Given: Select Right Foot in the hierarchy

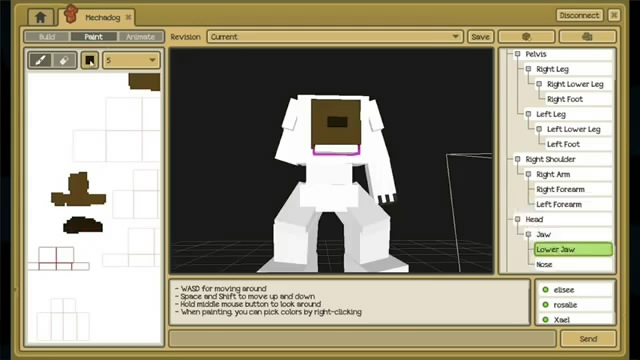Looking at the screenshot, I should [x=565, y=99].
